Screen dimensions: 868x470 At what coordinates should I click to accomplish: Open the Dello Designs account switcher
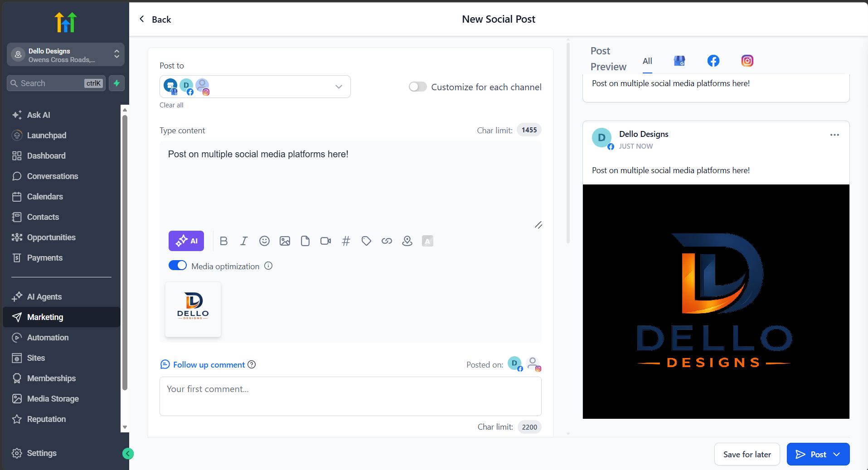(66, 55)
